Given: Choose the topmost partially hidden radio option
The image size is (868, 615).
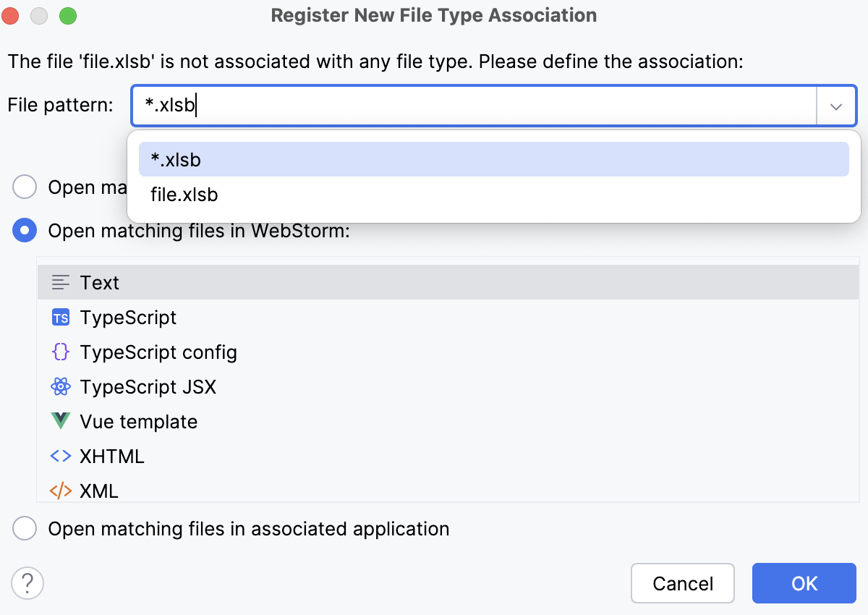Looking at the screenshot, I should 24,187.
